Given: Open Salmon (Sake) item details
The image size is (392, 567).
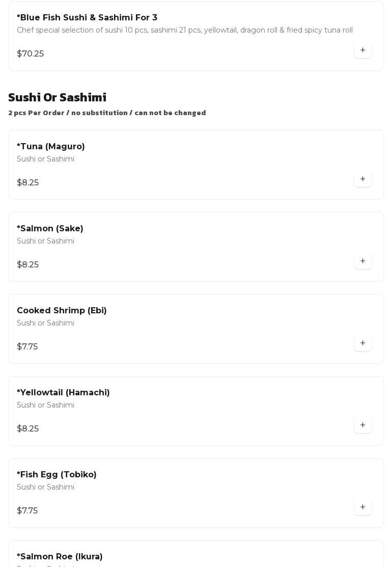Looking at the screenshot, I should point(50,229).
